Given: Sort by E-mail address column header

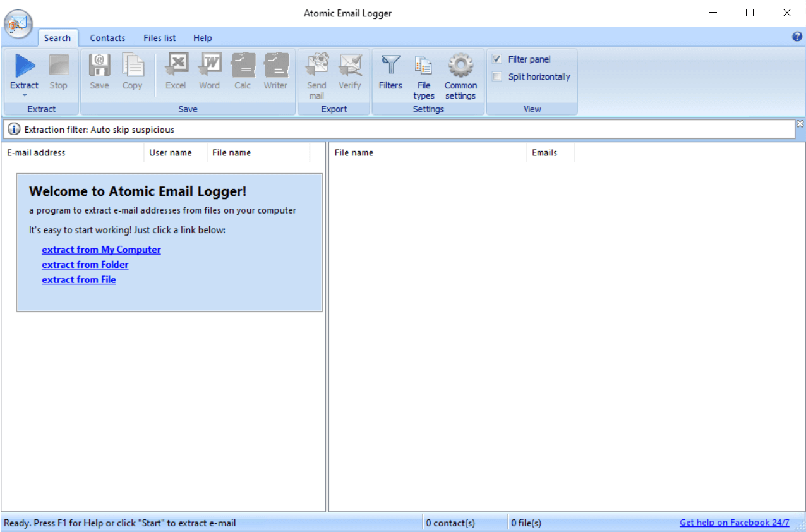Looking at the screenshot, I should [x=73, y=153].
